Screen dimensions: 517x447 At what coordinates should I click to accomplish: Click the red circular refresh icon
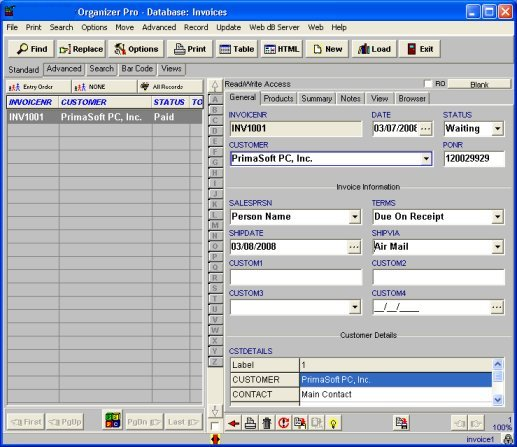click(x=283, y=423)
